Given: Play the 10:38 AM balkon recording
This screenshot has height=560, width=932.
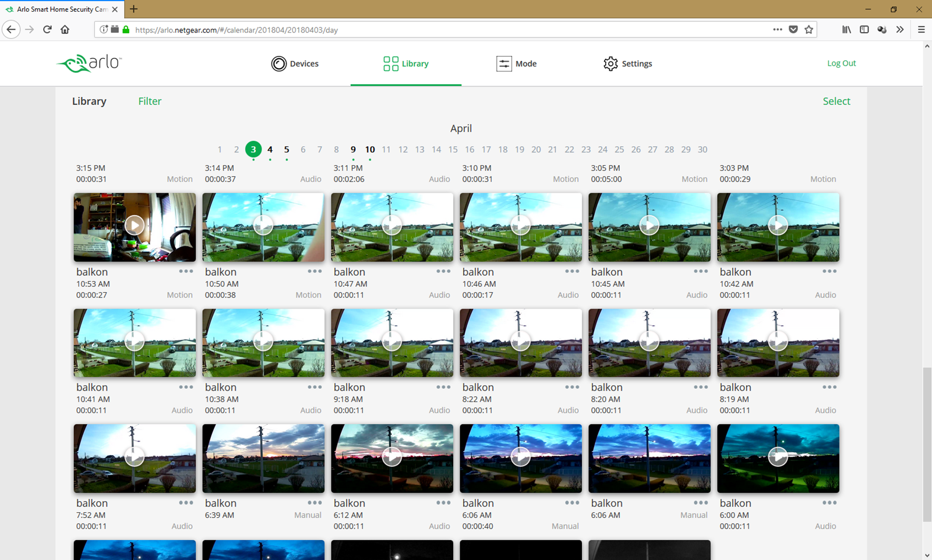Looking at the screenshot, I should click(263, 341).
